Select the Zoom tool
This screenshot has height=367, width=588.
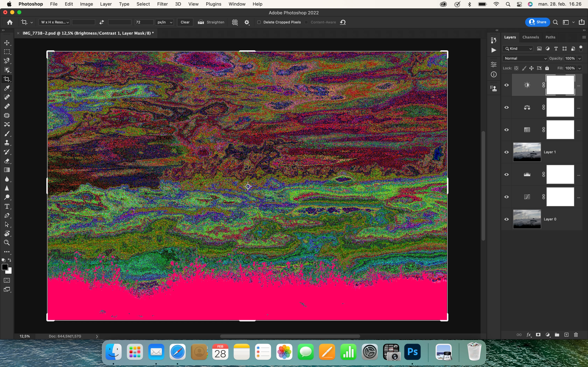click(x=7, y=243)
